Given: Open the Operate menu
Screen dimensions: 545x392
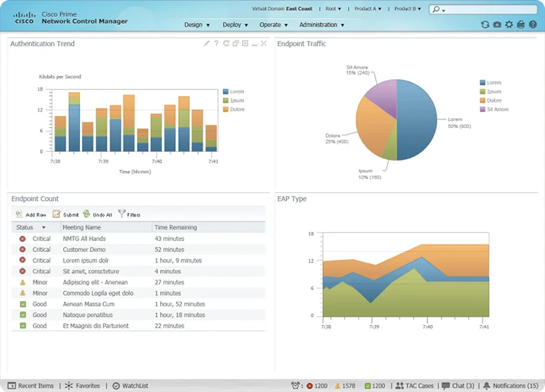Looking at the screenshot, I should pyautogui.click(x=274, y=25).
